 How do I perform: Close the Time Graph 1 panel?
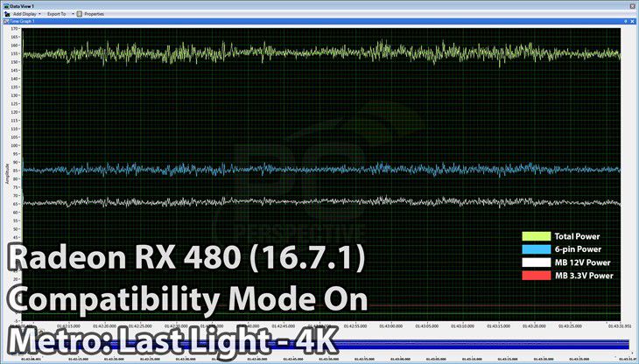coord(631,21)
